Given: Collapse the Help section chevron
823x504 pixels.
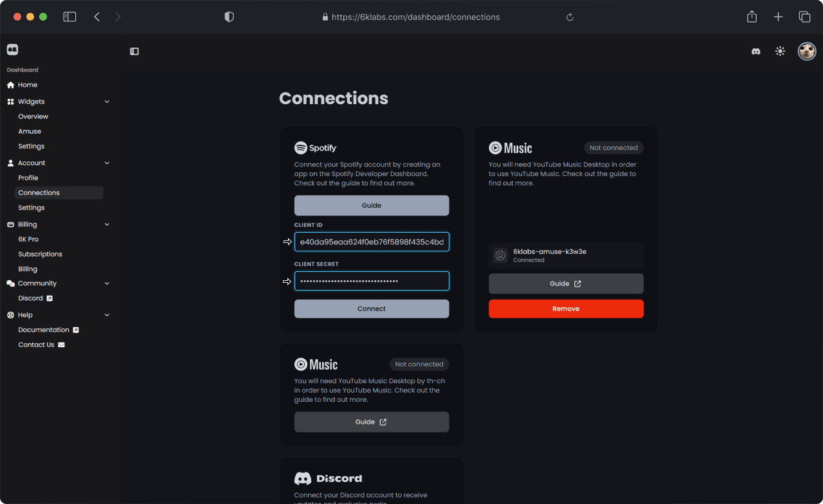Looking at the screenshot, I should [107, 315].
